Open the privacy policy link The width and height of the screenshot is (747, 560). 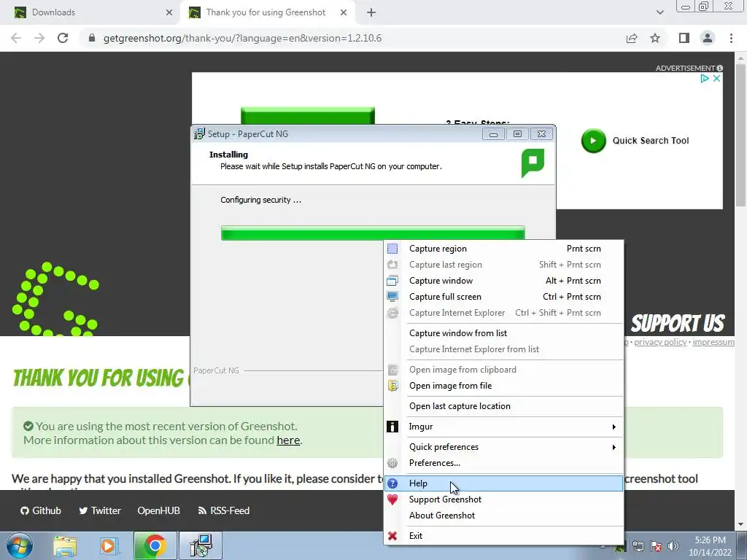click(x=660, y=342)
